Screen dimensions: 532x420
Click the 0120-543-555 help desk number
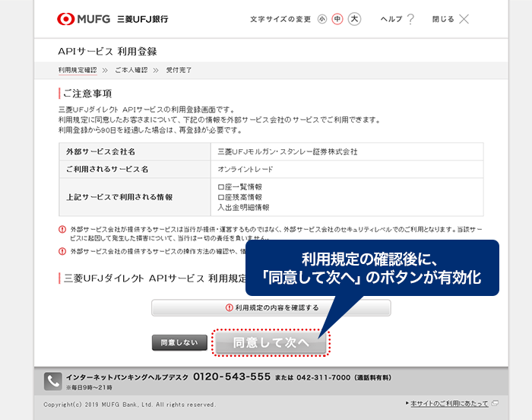click(x=232, y=377)
